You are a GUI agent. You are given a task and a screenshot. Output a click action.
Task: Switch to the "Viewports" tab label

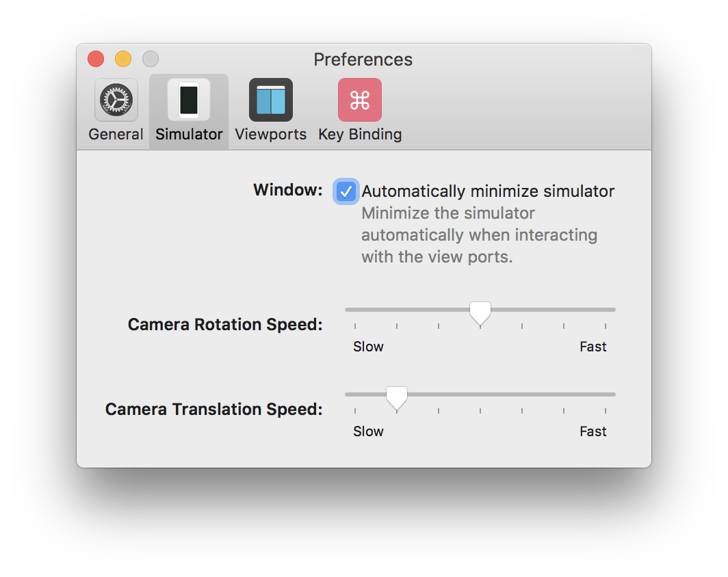point(271,135)
